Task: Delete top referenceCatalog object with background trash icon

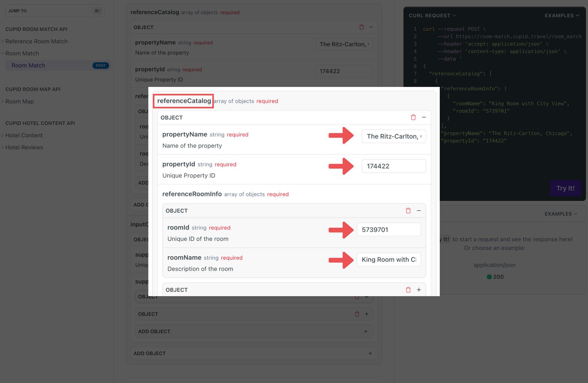Action: pos(361,27)
